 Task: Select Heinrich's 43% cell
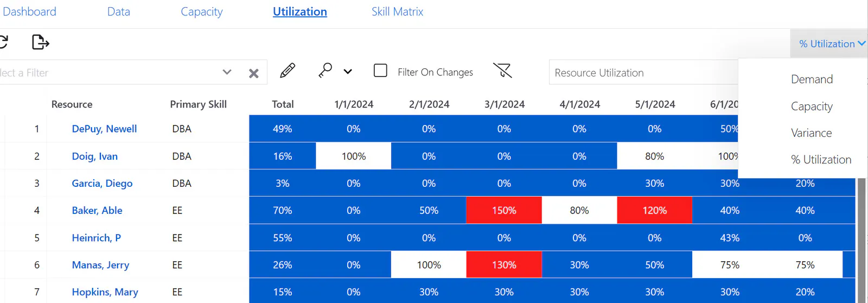(x=730, y=237)
